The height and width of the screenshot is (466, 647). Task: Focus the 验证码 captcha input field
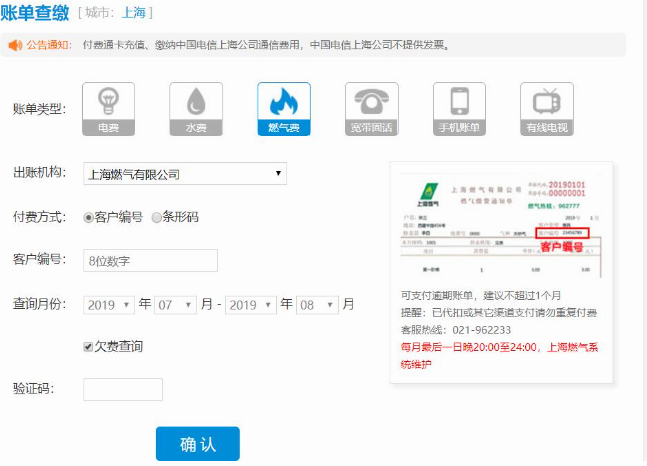[x=123, y=389]
